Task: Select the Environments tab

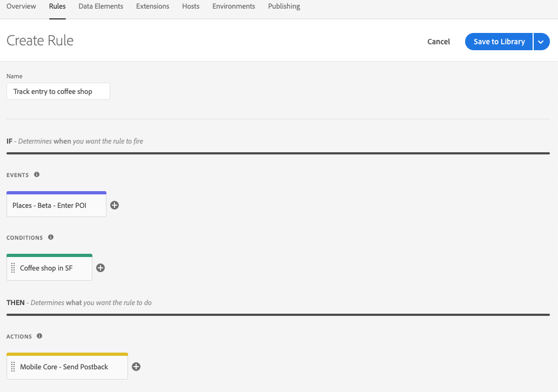Action: (x=233, y=6)
